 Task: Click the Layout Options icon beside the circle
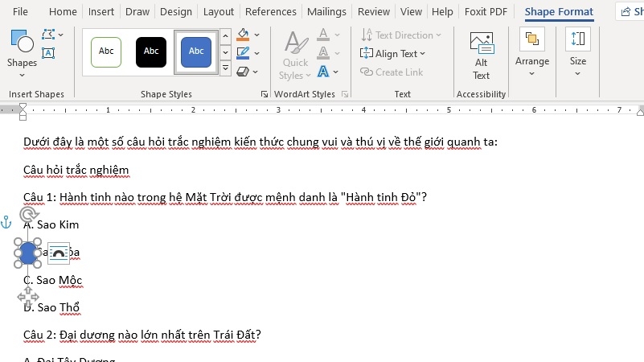[x=59, y=253]
